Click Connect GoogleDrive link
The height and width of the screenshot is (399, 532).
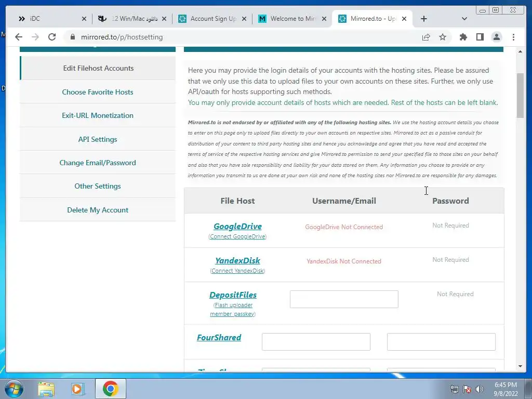(x=237, y=236)
